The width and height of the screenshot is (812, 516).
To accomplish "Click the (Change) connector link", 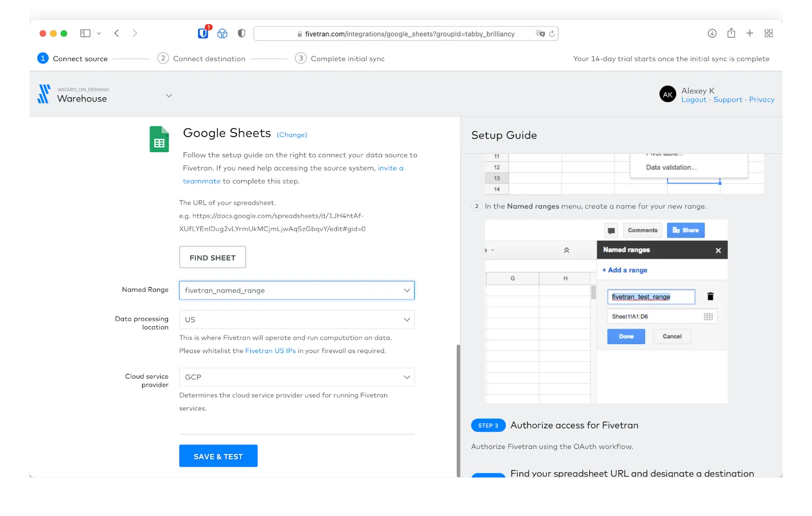I will (292, 135).
